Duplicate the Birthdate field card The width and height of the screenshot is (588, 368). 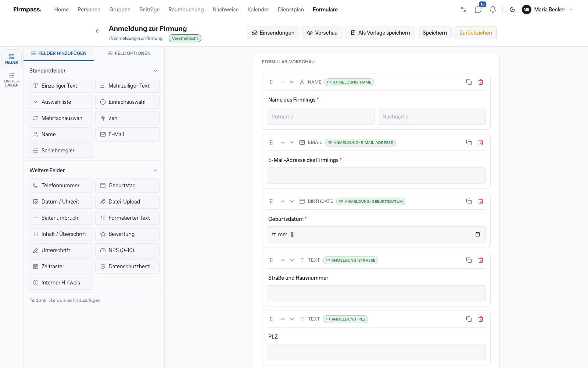tap(469, 201)
